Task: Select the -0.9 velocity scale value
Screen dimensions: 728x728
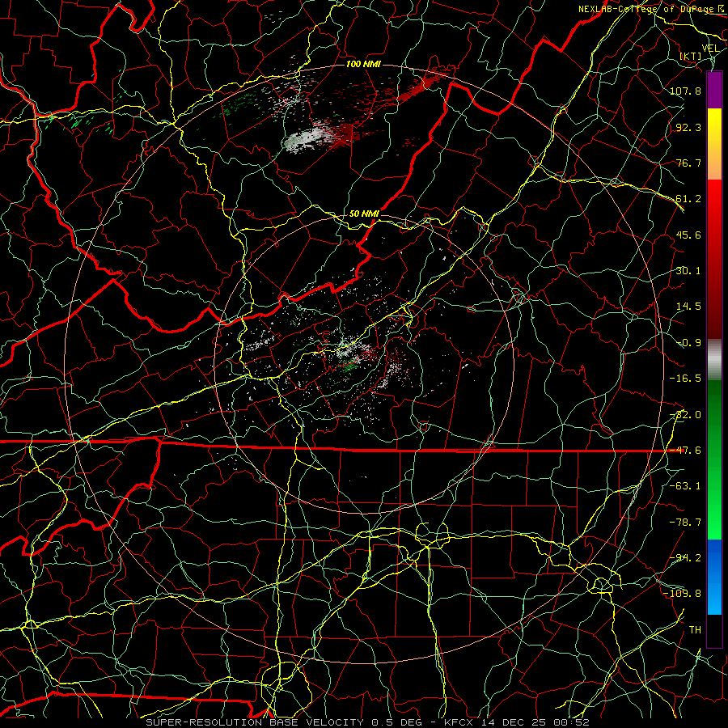Action: pos(688,342)
